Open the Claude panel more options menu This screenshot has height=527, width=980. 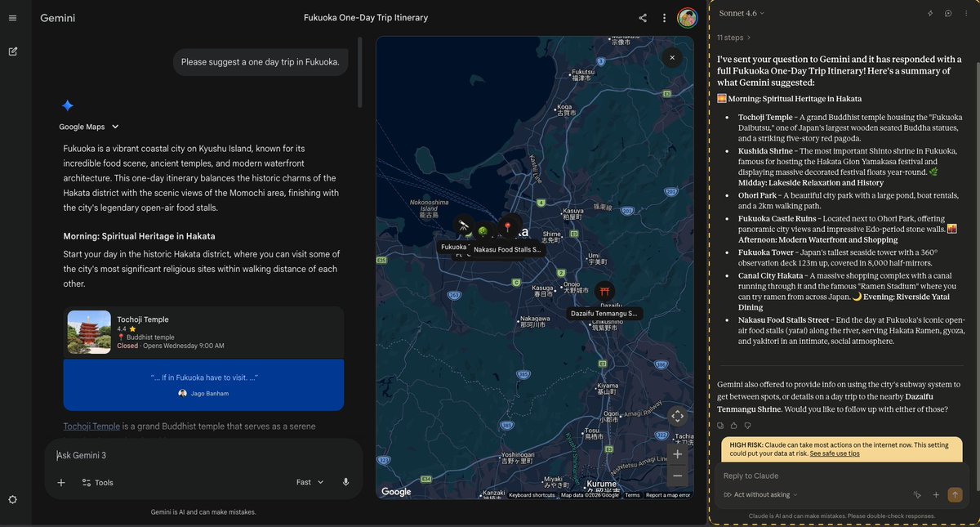pos(966,13)
